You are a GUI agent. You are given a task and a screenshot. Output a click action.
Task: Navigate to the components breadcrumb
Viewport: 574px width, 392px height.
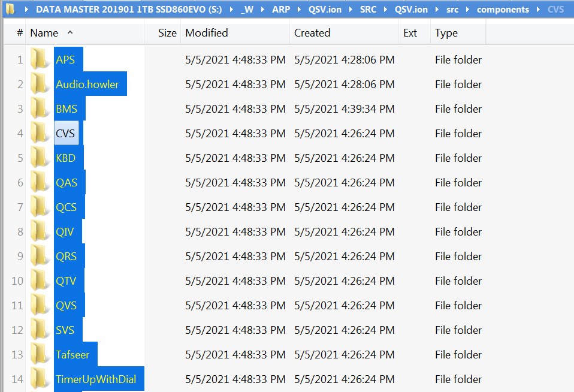point(503,10)
